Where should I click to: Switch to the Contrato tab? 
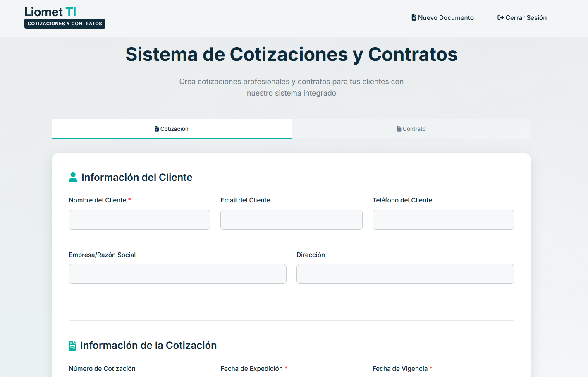click(x=411, y=129)
